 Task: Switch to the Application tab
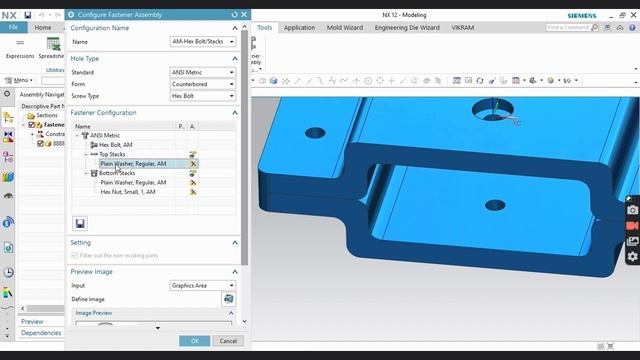[x=299, y=27]
